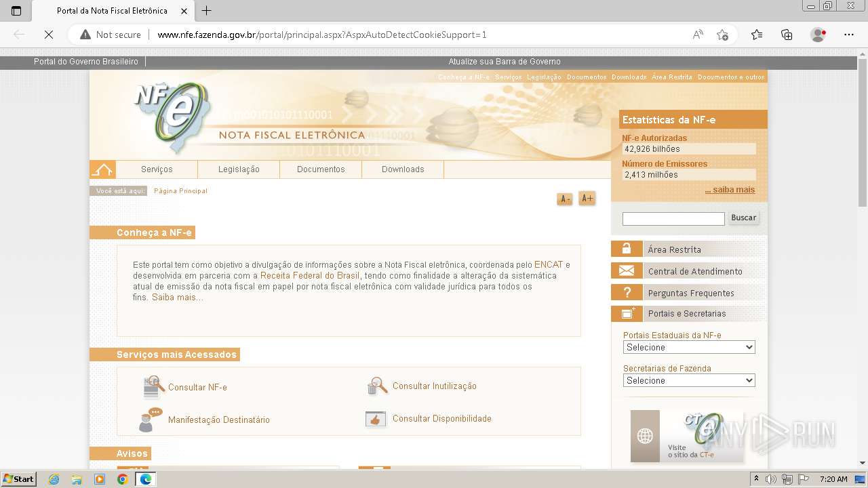Click the Consultar Inutilização icon
Image resolution: width=868 pixels, height=488 pixels.
(x=377, y=386)
